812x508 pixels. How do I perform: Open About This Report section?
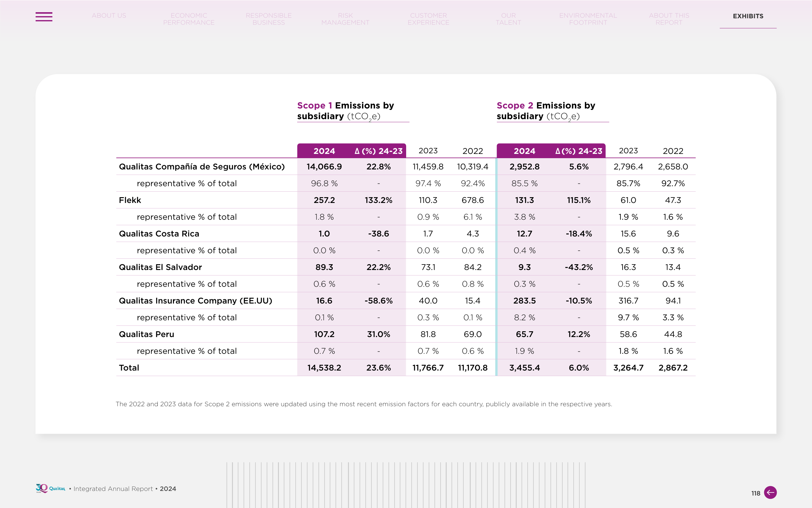click(x=669, y=19)
